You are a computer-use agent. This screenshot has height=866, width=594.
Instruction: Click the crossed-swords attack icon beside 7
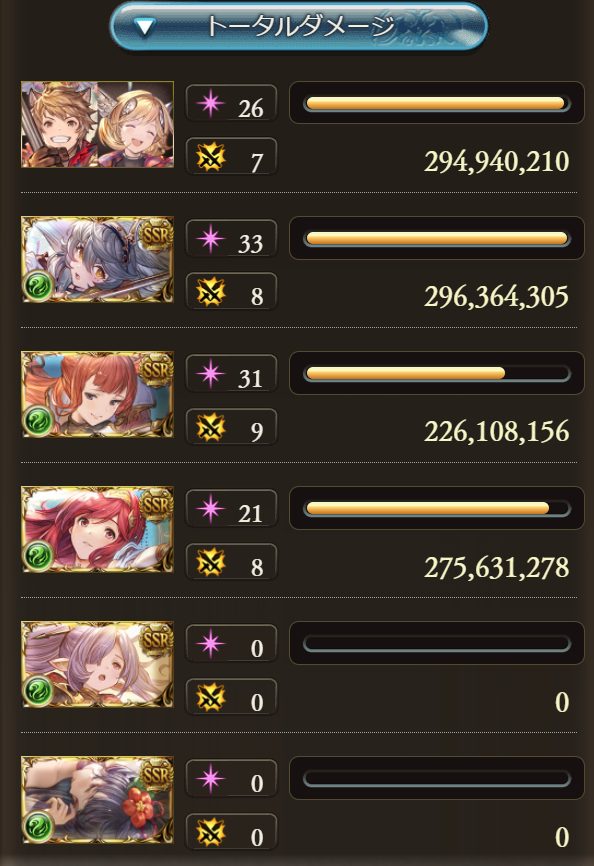tap(210, 157)
